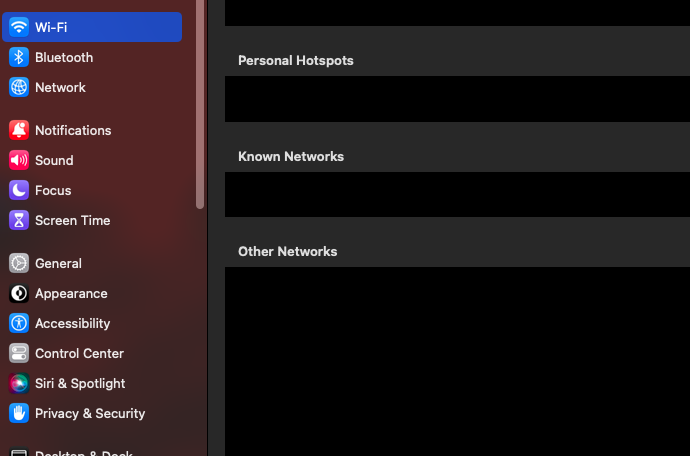Click the Accessibility icon

tap(19, 323)
